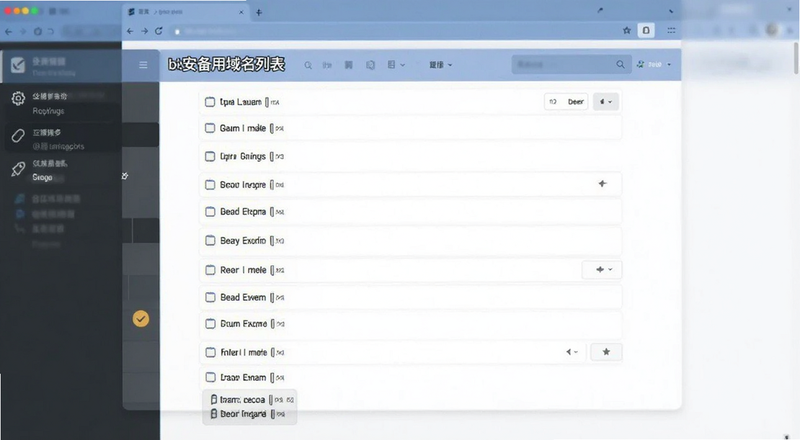Tick the checkbox for Beay Exorin
800x440 pixels.
click(x=210, y=240)
